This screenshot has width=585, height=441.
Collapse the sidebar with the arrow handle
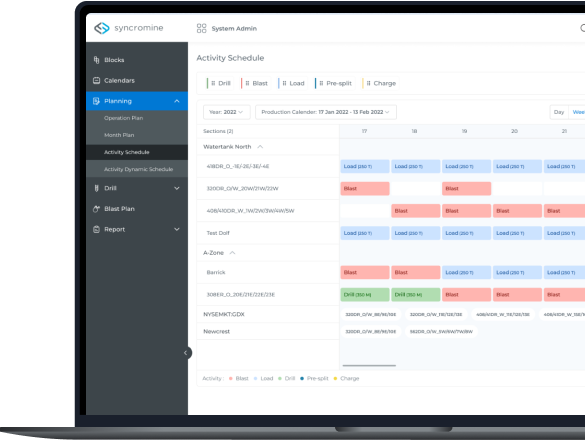186,353
